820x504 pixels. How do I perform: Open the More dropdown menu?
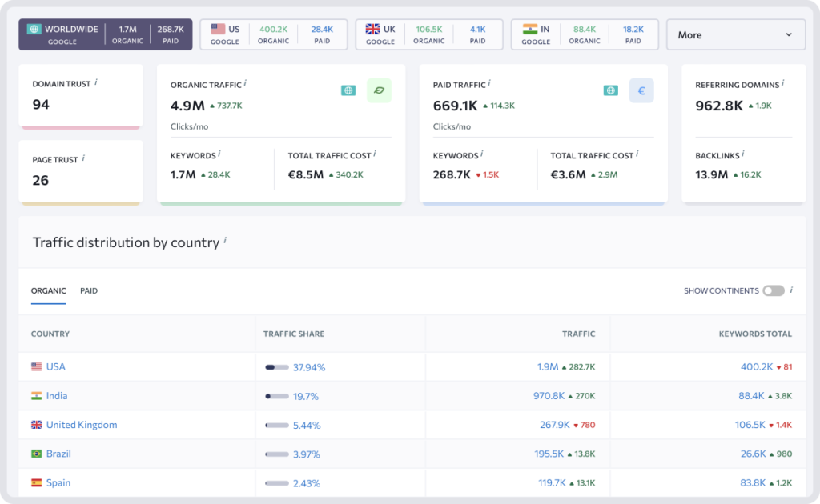tap(735, 34)
